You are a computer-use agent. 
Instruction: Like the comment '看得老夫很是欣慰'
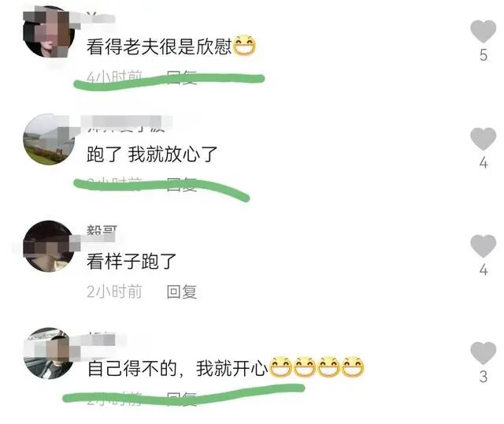(x=483, y=32)
